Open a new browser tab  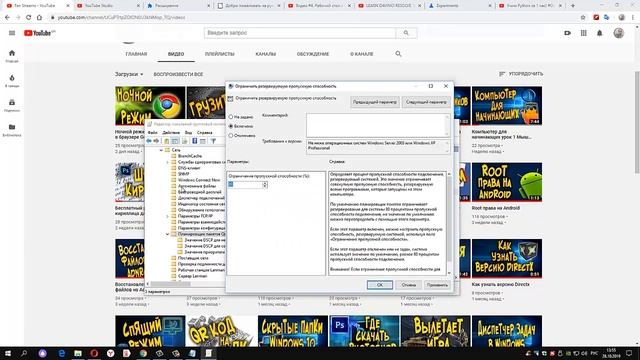(x=573, y=6)
